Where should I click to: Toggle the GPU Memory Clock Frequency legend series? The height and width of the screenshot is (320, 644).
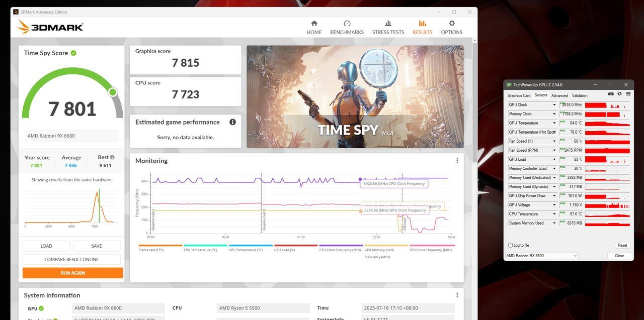pos(386,252)
